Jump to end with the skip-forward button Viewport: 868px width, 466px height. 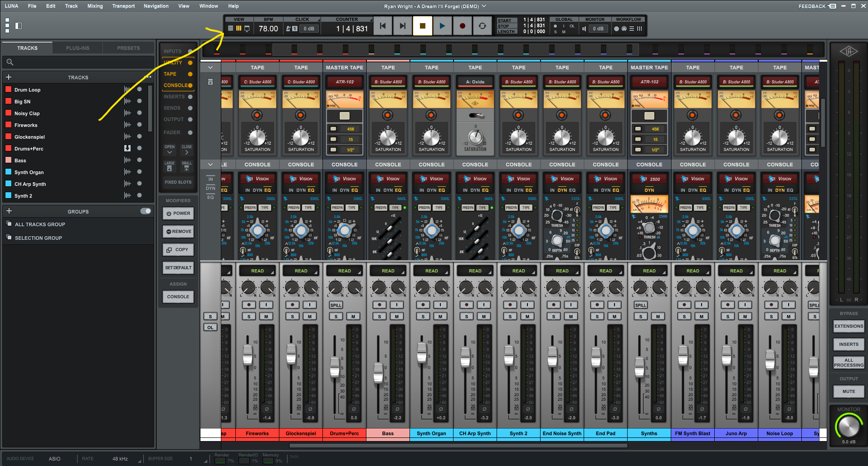point(402,26)
